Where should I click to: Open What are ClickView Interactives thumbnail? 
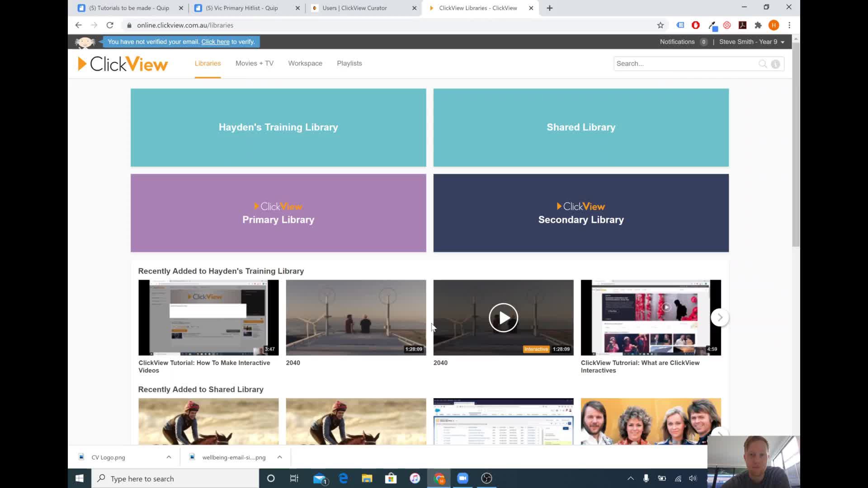(651, 318)
